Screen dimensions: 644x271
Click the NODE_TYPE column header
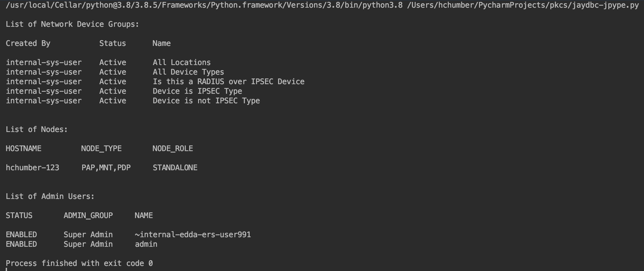pyautogui.click(x=101, y=149)
